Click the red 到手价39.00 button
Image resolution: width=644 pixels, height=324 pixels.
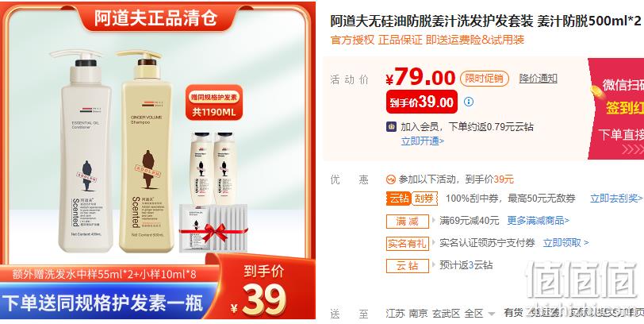pos(422,102)
